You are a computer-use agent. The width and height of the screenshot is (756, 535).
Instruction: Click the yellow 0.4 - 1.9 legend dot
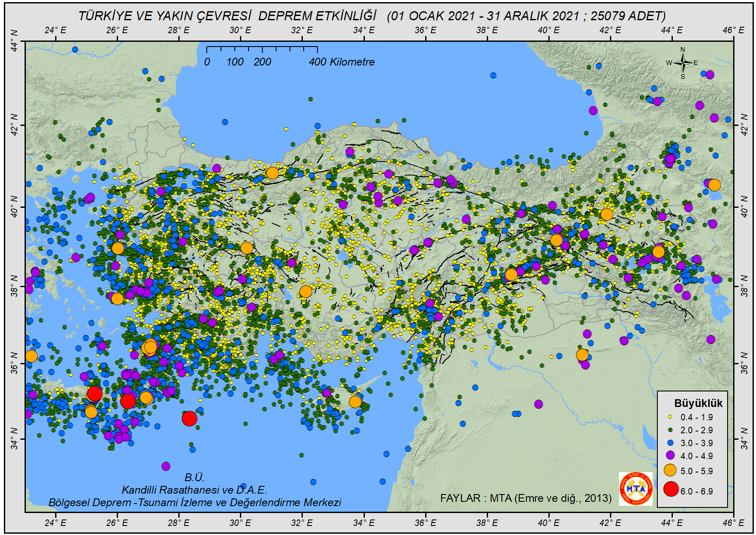[x=670, y=417]
